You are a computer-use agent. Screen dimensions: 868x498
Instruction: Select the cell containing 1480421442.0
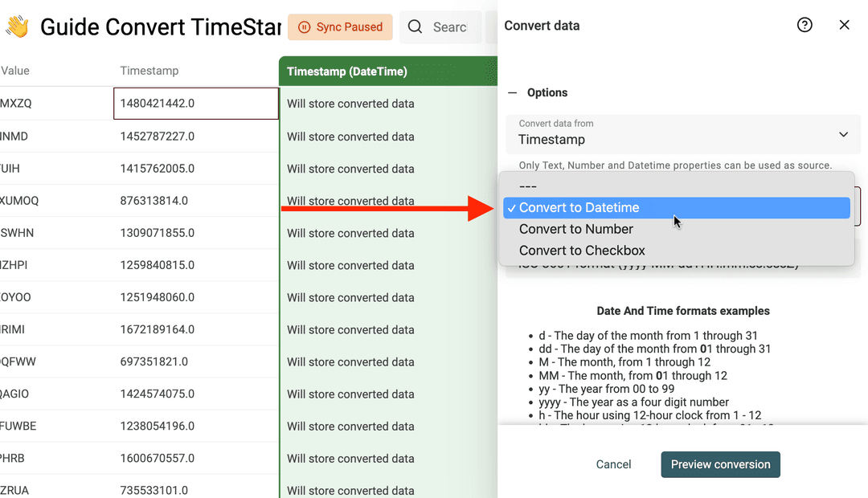tap(196, 104)
